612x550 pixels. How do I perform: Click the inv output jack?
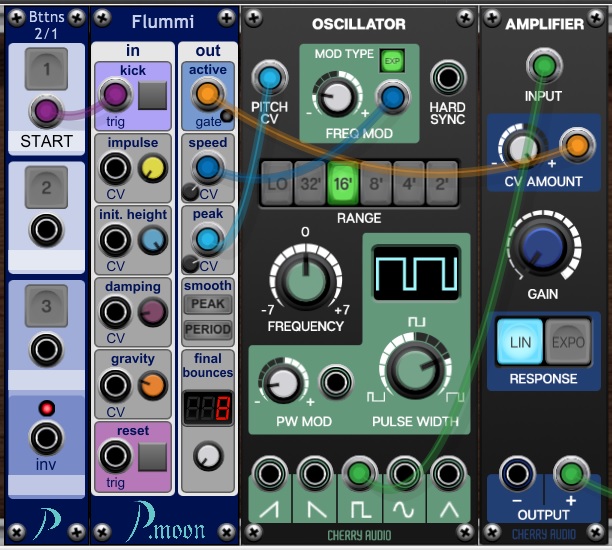coord(45,437)
